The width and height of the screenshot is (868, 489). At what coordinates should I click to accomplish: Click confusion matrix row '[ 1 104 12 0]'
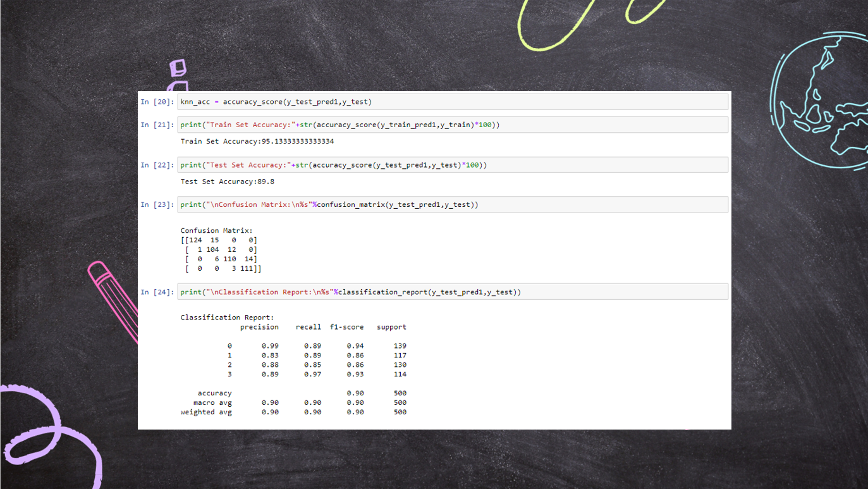(x=221, y=249)
